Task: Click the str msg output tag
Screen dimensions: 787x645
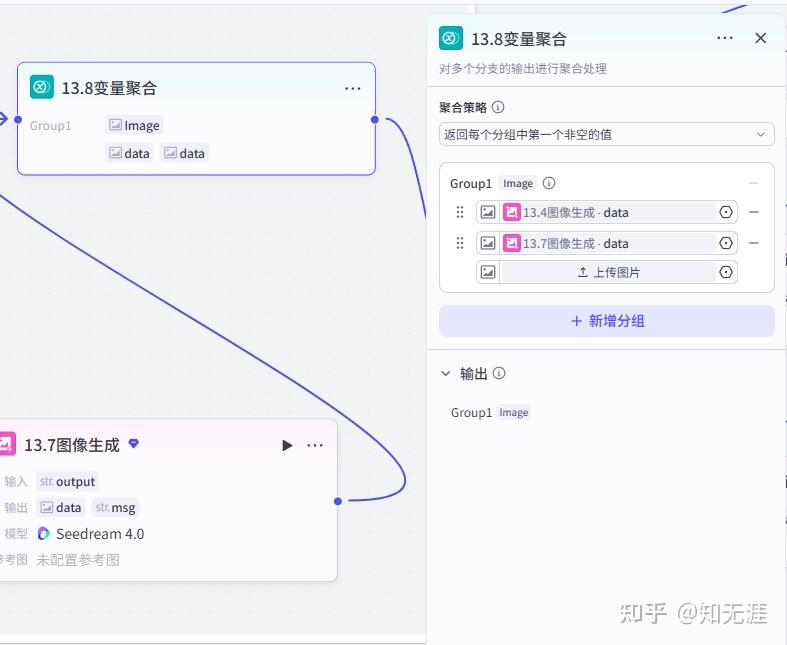Action: pos(115,507)
